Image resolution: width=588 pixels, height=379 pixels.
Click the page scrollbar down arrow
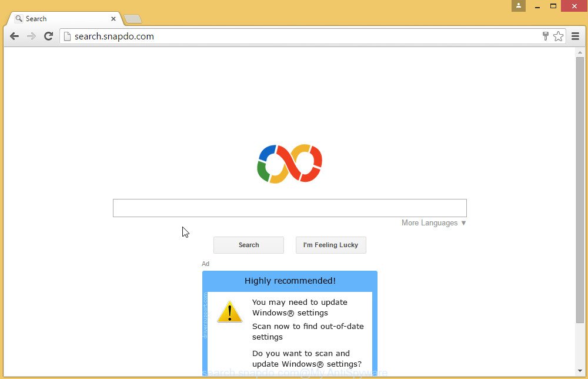[x=580, y=371]
